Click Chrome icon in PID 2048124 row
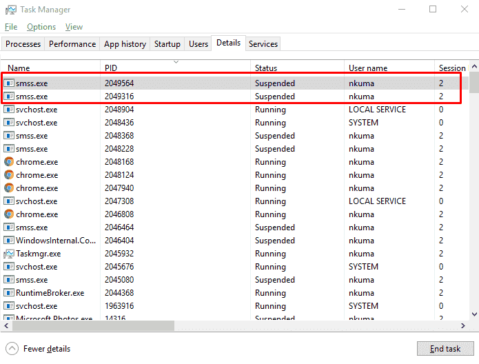 point(9,175)
